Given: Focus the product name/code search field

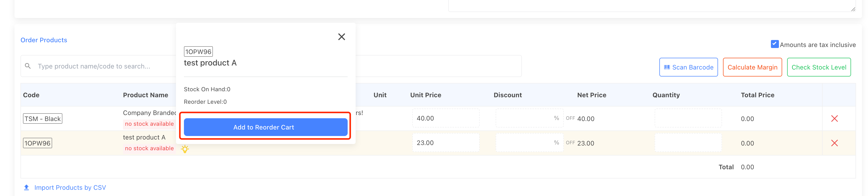Looking at the screenshot, I should click(x=101, y=66).
